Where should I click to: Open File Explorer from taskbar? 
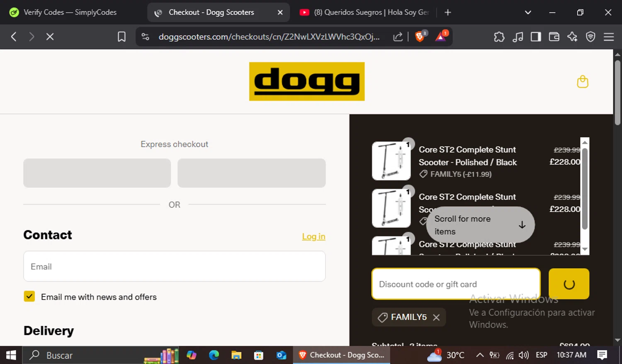236,355
